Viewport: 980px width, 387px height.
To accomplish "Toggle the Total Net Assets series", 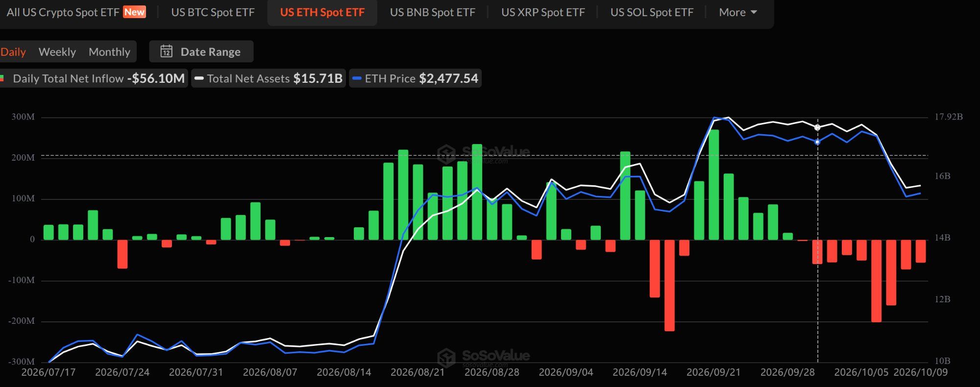I will click(x=269, y=78).
